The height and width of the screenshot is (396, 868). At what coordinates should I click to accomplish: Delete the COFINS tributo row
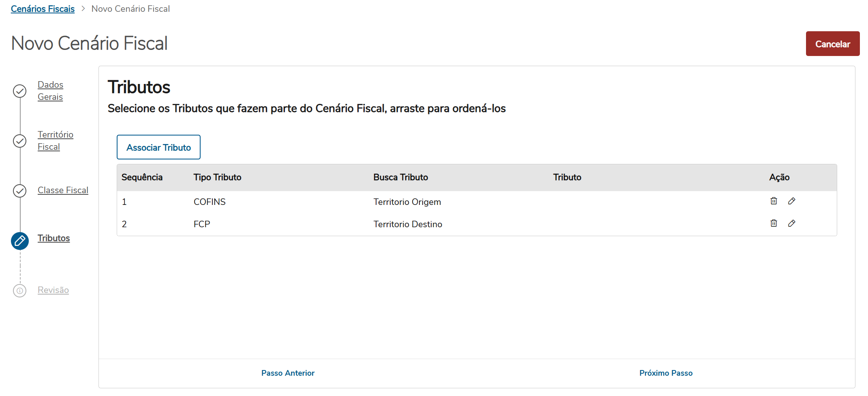(x=774, y=201)
